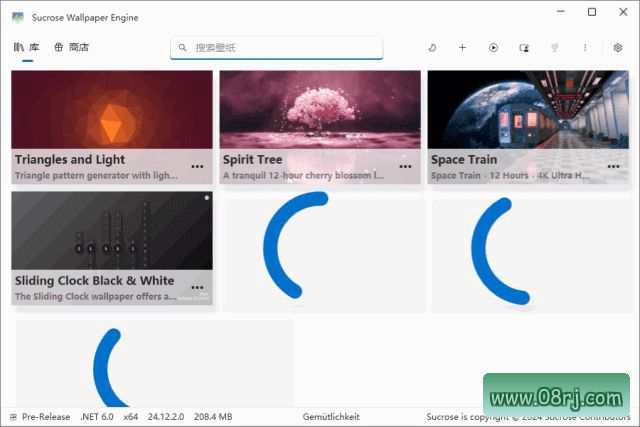Click the 'Triangle pattern generator' description
The width and height of the screenshot is (640, 427).
[96, 176]
